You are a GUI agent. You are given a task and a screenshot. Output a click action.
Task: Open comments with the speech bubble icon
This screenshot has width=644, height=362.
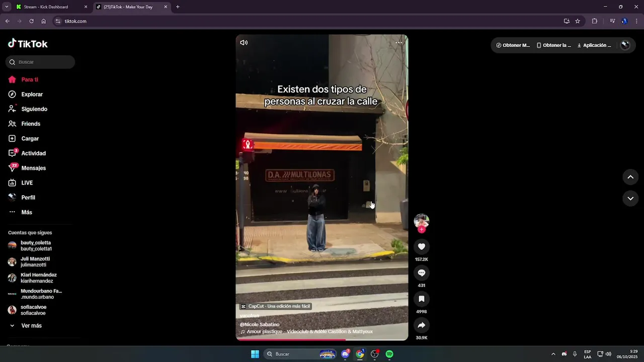[422, 273]
